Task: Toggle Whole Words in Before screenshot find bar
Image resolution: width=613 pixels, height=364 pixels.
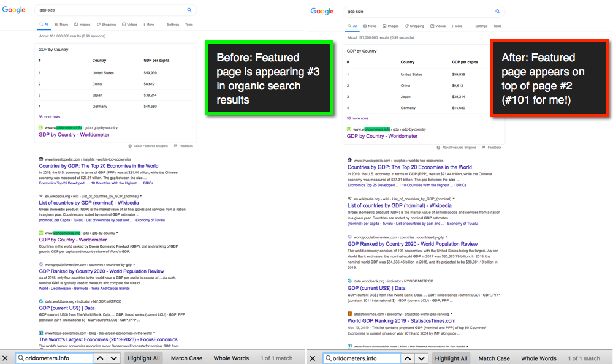Action: (x=231, y=358)
